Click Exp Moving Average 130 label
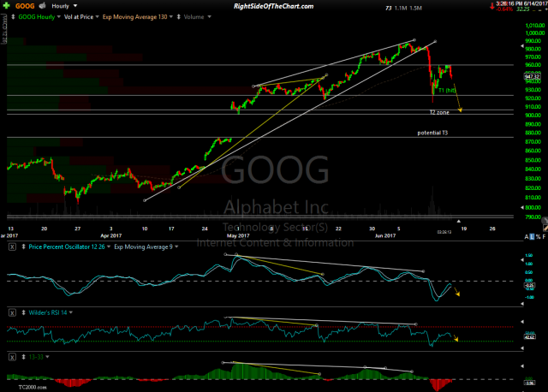Screen dimensions: 548x392 [134, 17]
